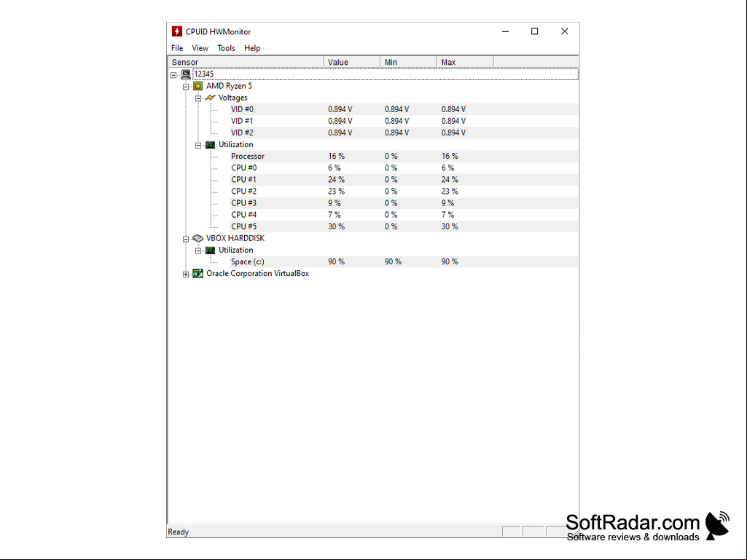The width and height of the screenshot is (747, 560).
Task: Select the VBOX HARDDISK label
Action: pyautogui.click(x=235, y=238)
